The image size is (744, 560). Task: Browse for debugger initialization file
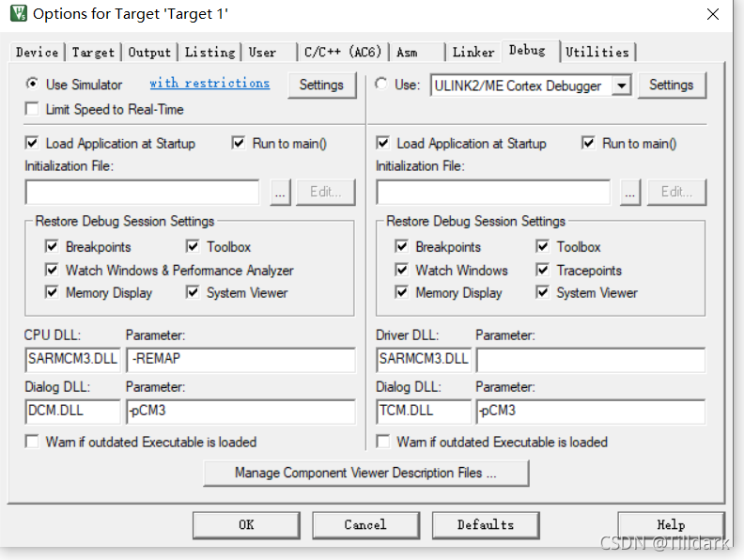coord(630,193)
